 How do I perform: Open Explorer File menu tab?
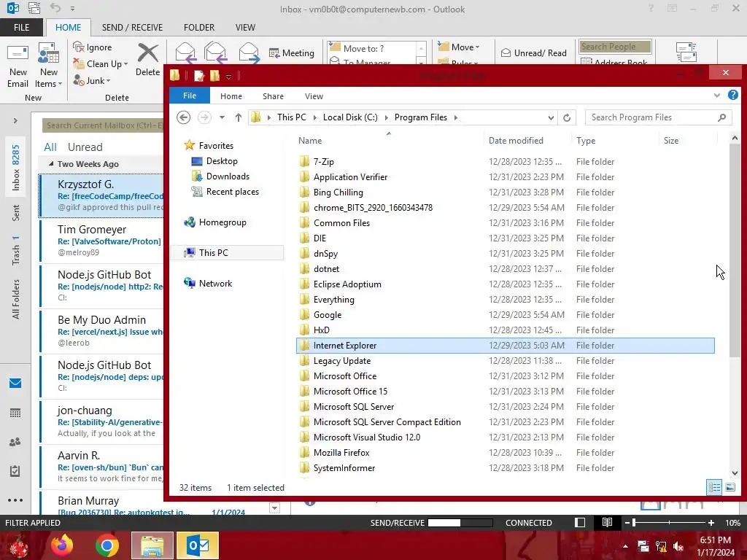pyautogui.click(x=190, y=96)
